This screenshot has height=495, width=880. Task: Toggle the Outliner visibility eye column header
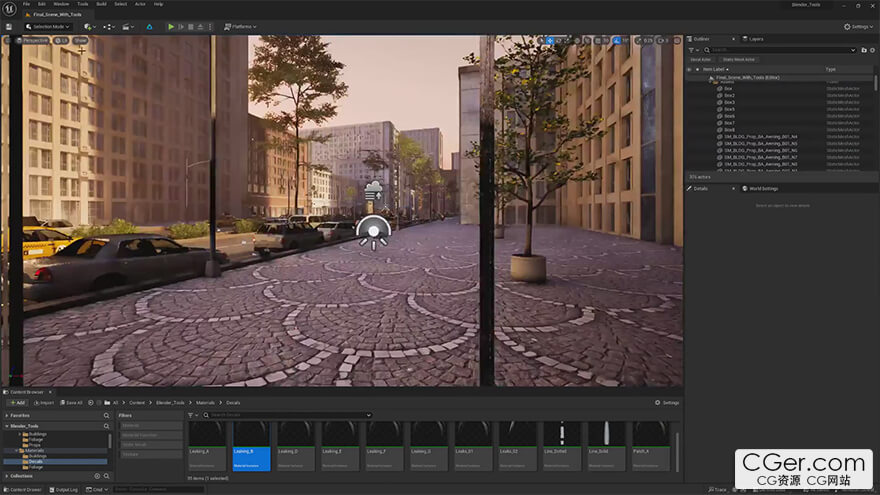coord(689,69)
